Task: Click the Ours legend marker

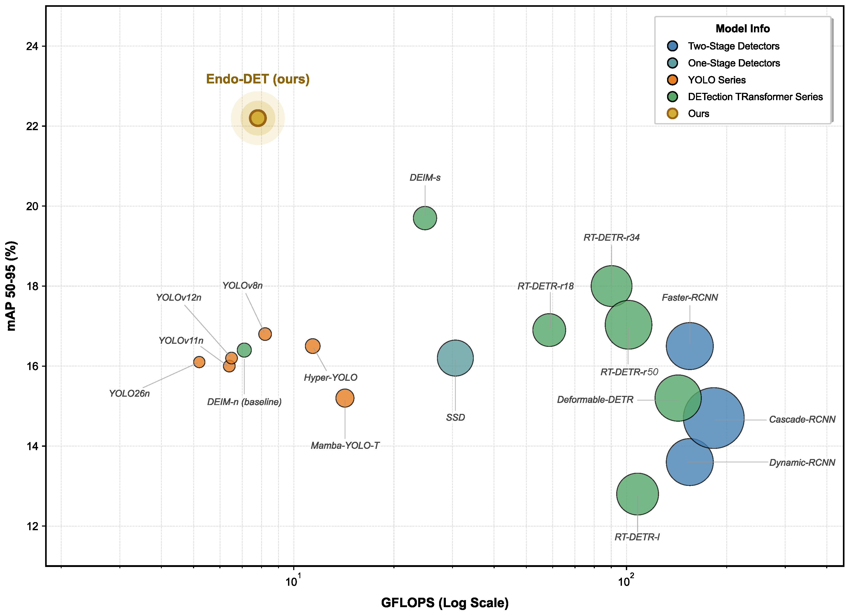Action: pos(672,113)
